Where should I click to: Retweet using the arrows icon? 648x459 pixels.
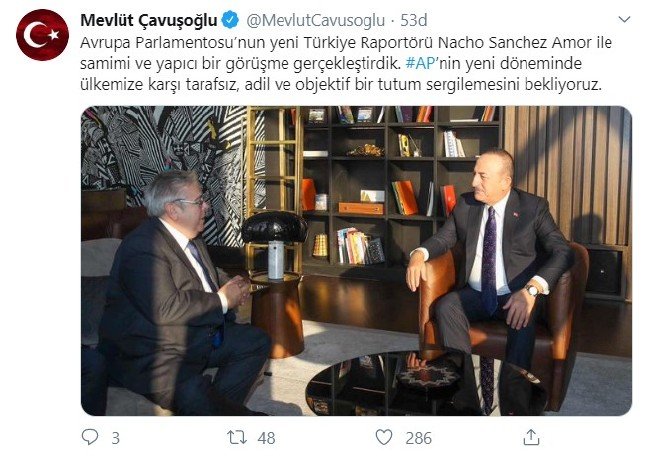click(237, 438)
